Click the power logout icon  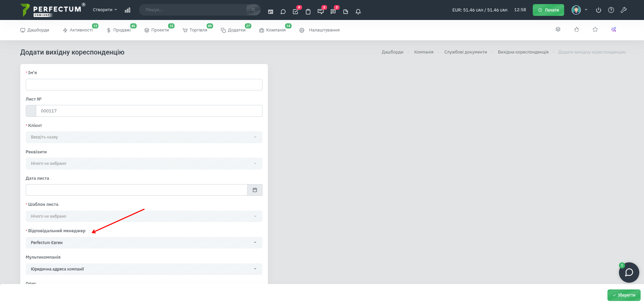(599, 10)
